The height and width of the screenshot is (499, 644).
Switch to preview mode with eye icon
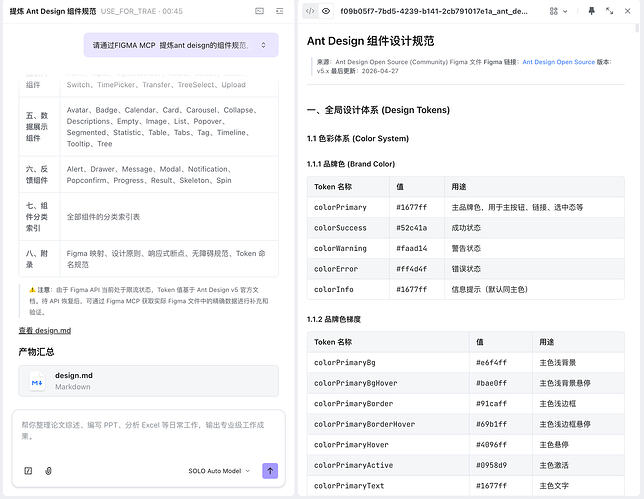coord(326,11)
